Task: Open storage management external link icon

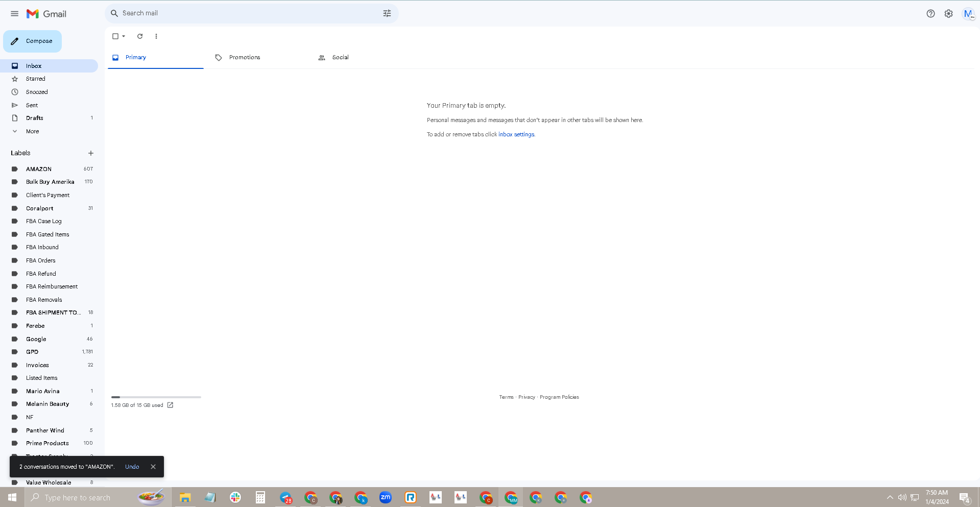Action: (170, 405)
